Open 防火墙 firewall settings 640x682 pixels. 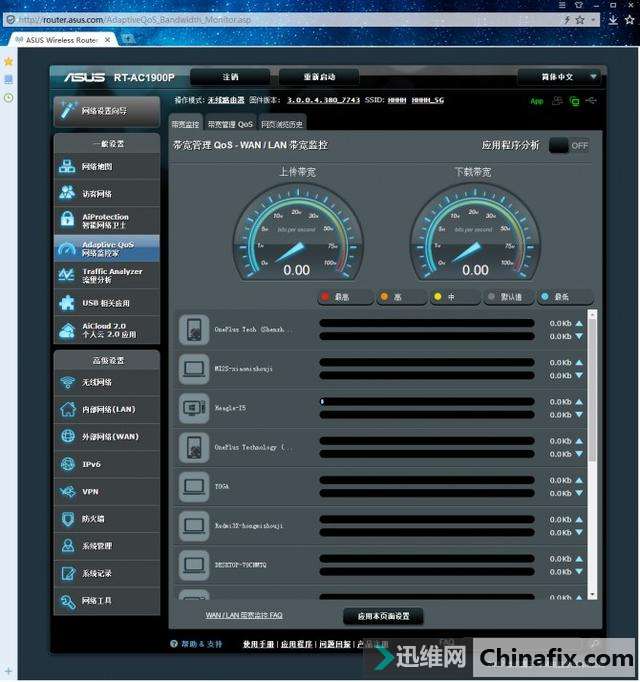107,519
